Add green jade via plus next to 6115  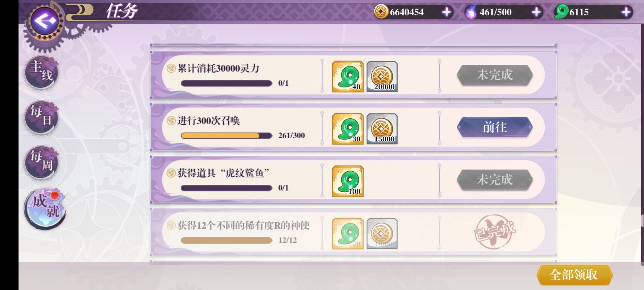coord(626,12)
